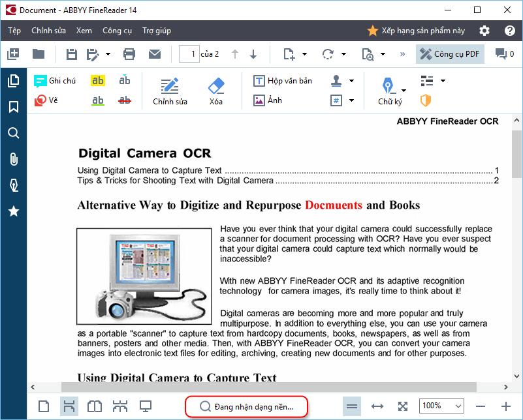Open the Trợ giúp menu

(157, 31)
